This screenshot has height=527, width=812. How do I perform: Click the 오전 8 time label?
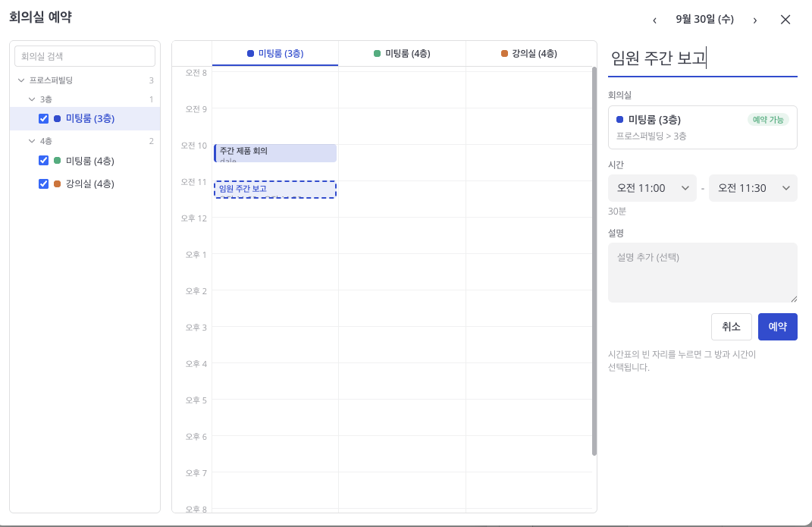pyautogui.click(x=196, y=73)
